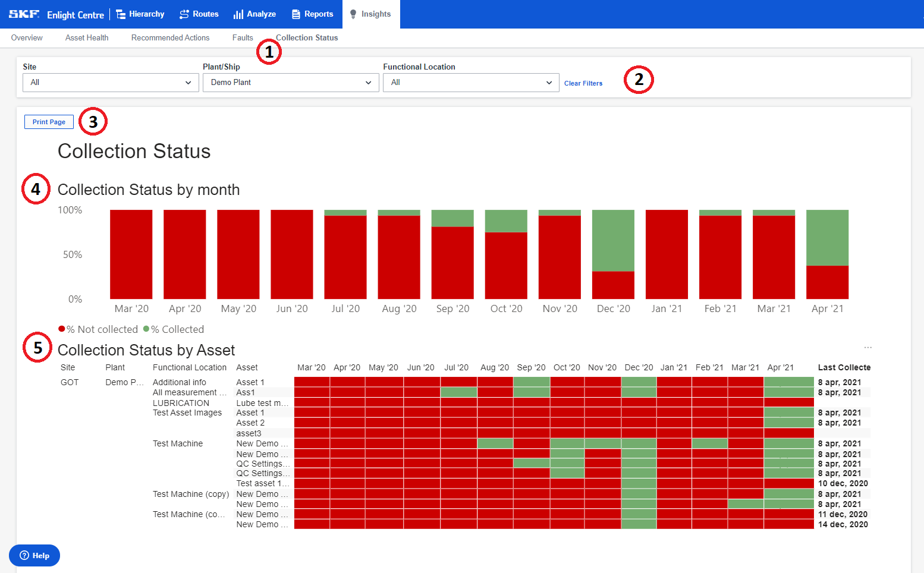The height and width of the screenshot is (573, 924).
Task: Open the Functional Location dropdown
Action: click(471, 82)
